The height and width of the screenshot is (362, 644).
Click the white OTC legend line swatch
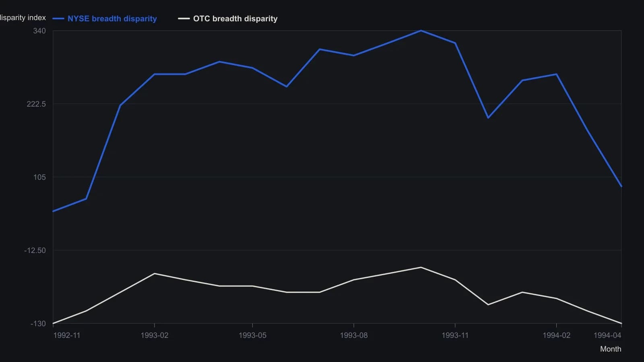pyautogui.click(x=184, y=19)
